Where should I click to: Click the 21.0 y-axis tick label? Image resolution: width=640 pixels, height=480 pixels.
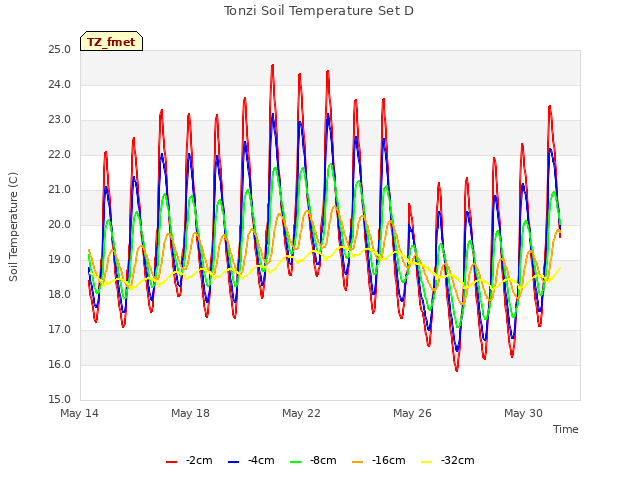60,190
